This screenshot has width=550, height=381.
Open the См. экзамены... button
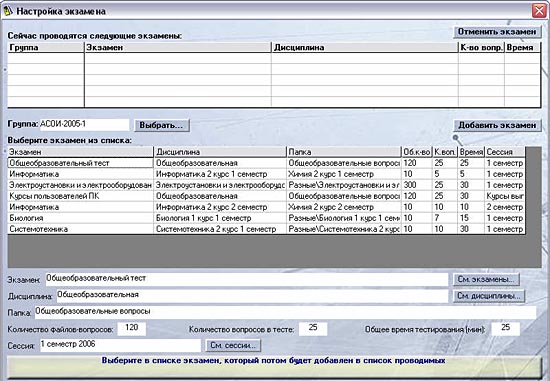[x=486, y=280]
